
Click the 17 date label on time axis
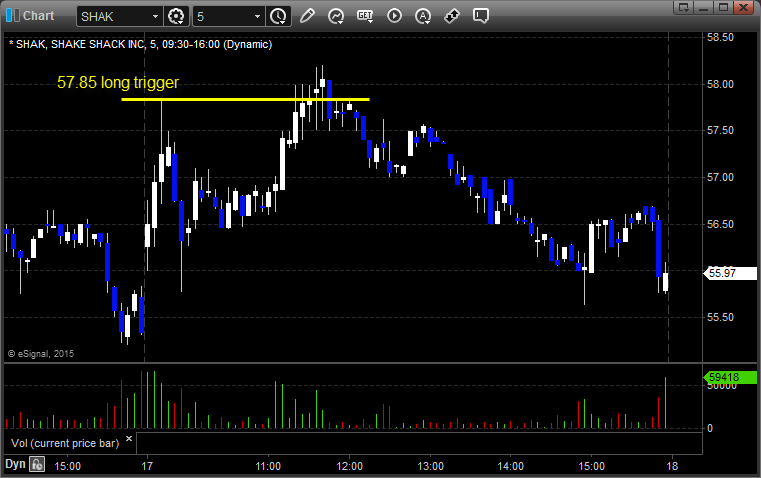147,466
